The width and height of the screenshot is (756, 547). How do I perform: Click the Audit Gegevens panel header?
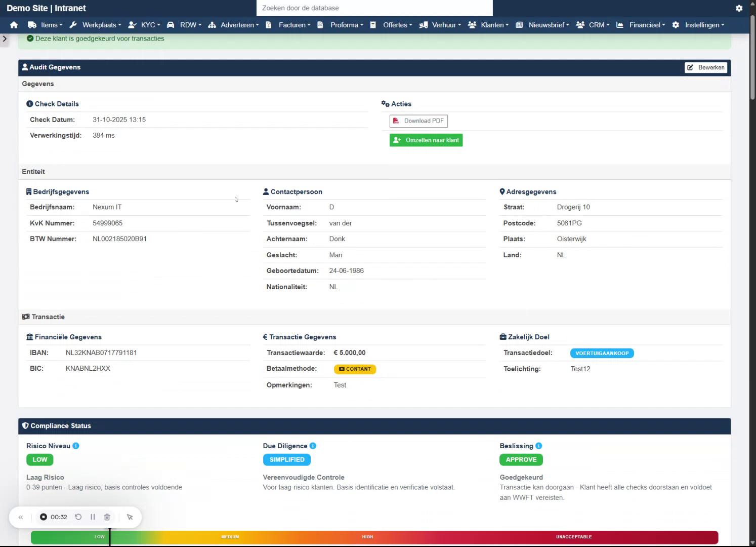374,67
